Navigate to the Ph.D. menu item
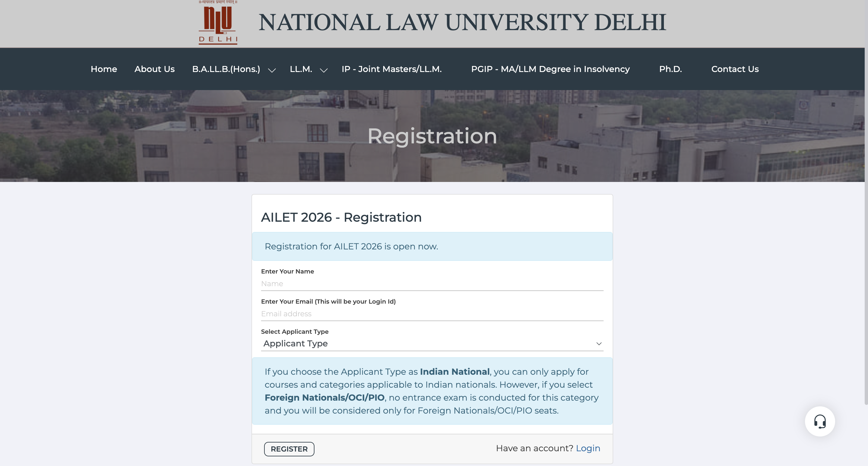This screenshot has width=868, height=466. 670,69
